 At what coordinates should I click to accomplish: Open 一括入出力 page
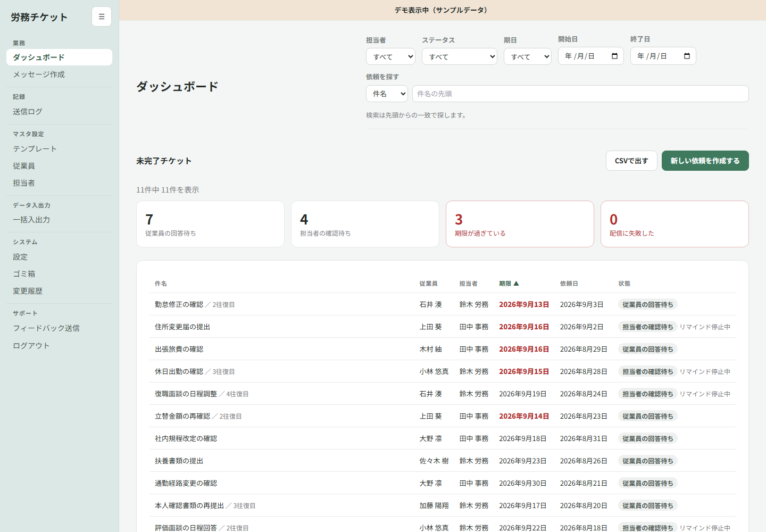[x=59, y=220]
